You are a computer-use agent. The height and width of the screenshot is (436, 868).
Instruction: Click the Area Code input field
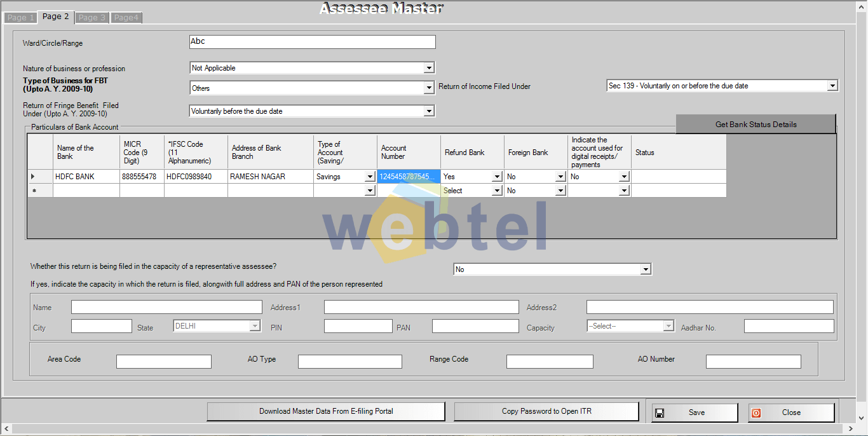164,362
